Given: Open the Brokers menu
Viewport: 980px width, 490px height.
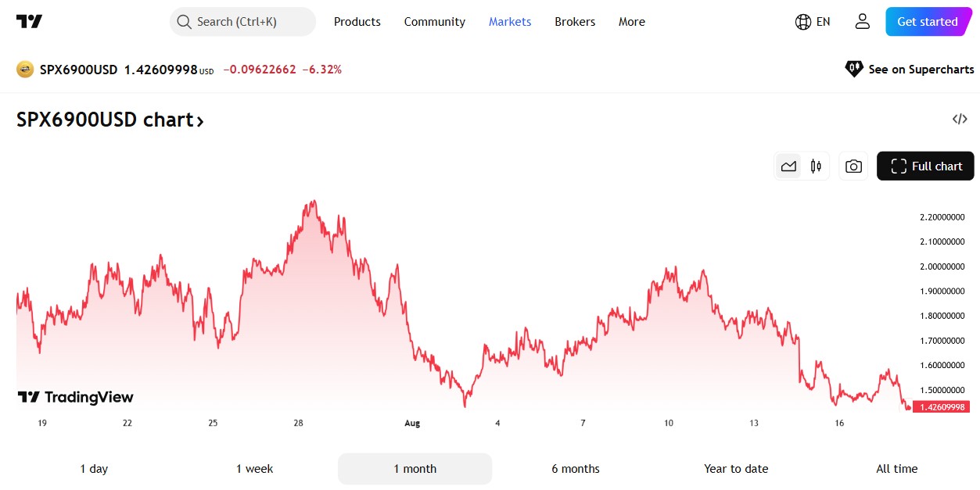Looking at the screenshot, I should coord(575,22).
